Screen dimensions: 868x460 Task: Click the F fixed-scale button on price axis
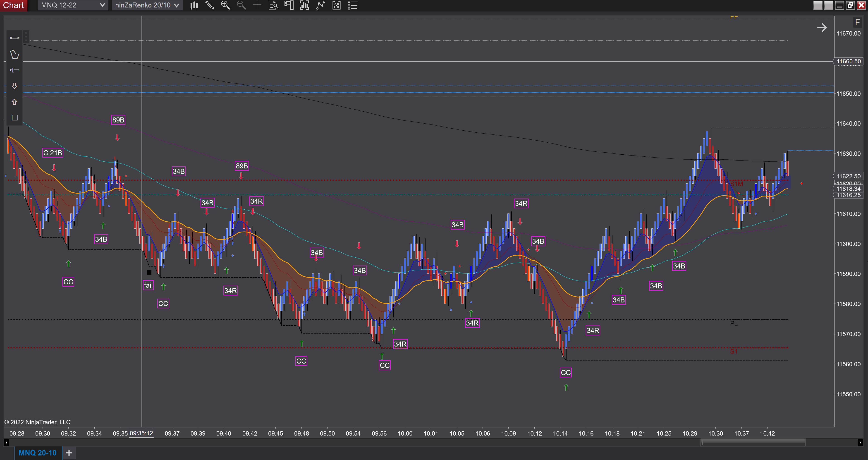tap(858, 23)
